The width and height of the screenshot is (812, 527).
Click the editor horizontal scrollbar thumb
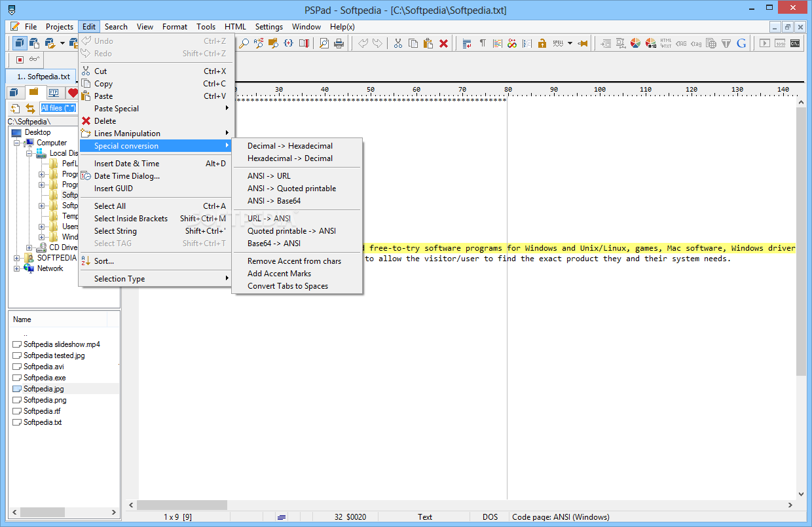(x=182, y=505)
